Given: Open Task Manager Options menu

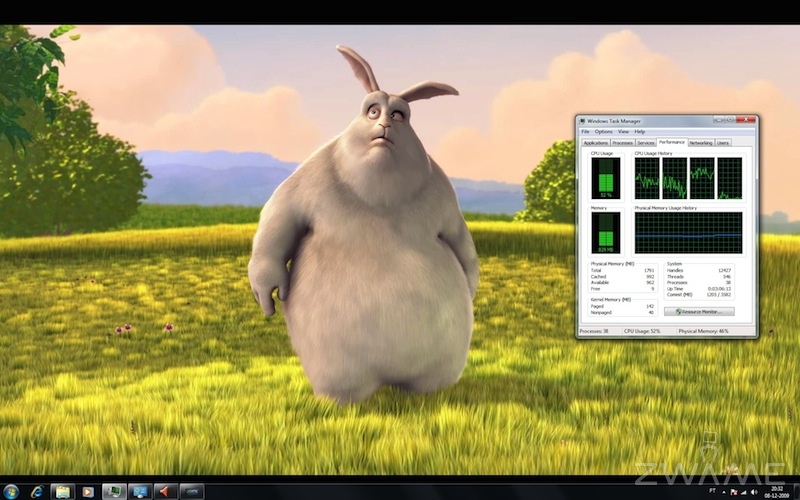Looking at the screenshot, I should pos(603,132).
